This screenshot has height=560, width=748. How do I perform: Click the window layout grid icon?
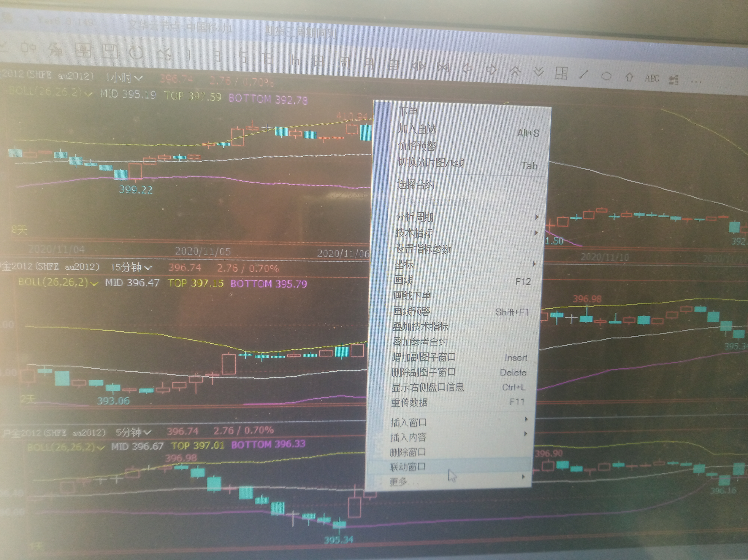pos(561,73)
